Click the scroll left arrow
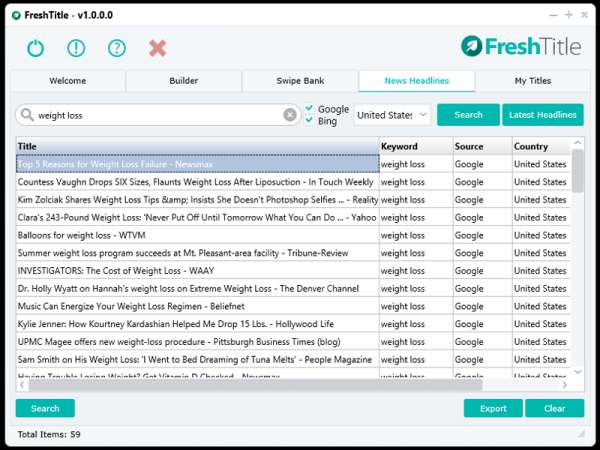600x450 pixels. pos(22,385)
